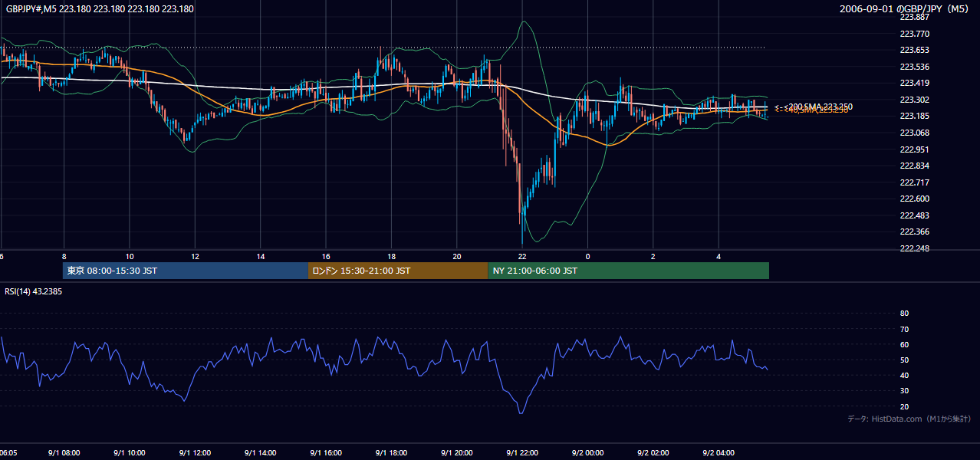The width and height of the screenshot is (980, 460).
Task: Click hour tick 18 under the price chart
Action: click(x=391, y=256)
